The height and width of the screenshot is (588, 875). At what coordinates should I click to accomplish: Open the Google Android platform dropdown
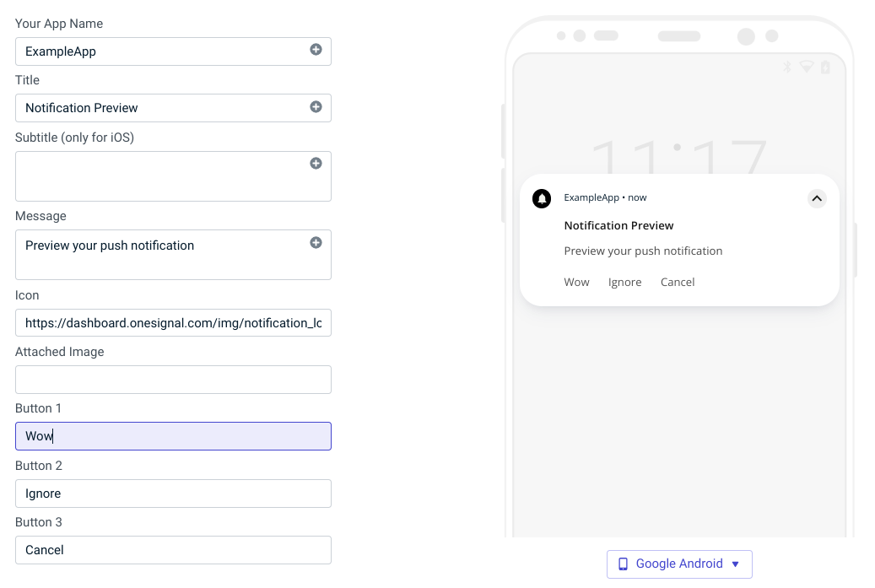pos(679,564)
